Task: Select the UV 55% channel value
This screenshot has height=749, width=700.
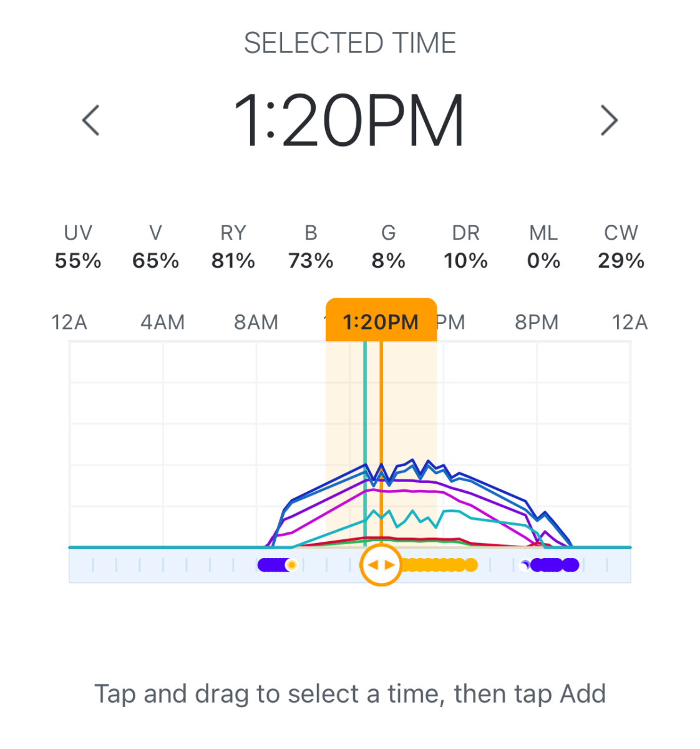Action: tap(78, 247)
